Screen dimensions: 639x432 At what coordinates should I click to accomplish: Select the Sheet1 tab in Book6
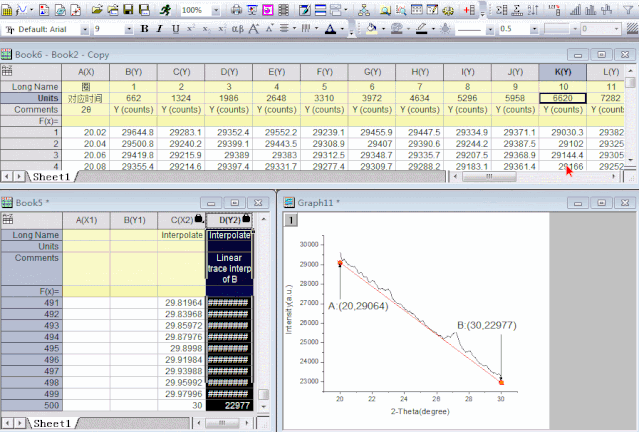click(52, 177)
